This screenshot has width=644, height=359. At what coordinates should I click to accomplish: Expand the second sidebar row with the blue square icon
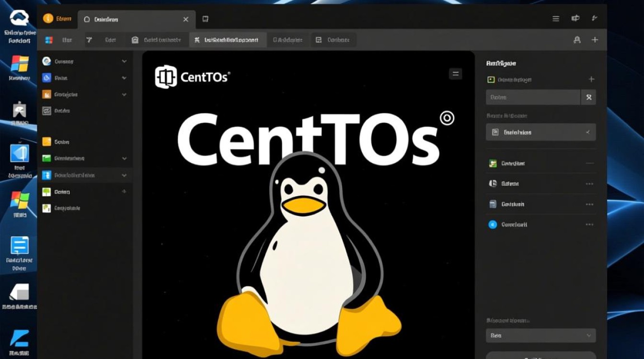pyautogui.click(x=124, y=78)
